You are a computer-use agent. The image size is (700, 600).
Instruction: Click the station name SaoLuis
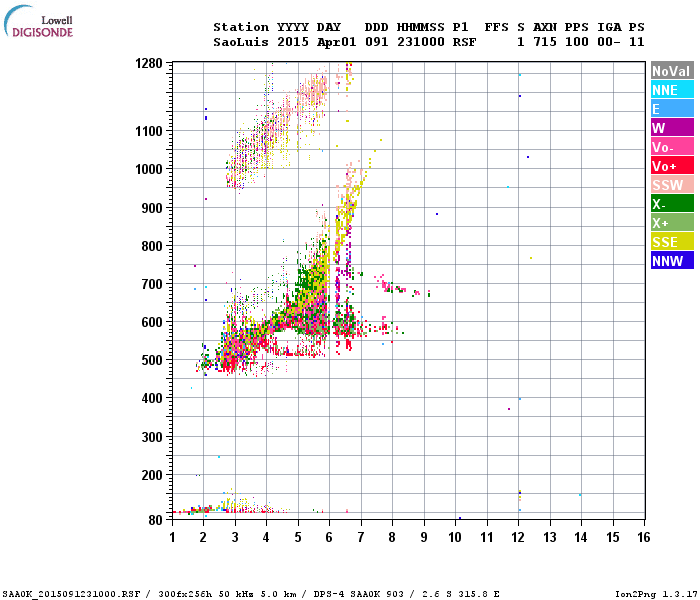coord(241,42)
